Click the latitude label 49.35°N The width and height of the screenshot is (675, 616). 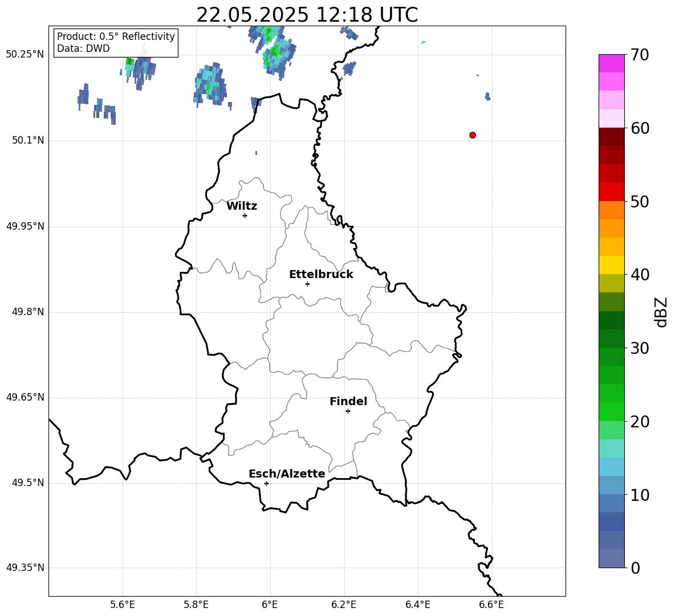click(25, 568)
